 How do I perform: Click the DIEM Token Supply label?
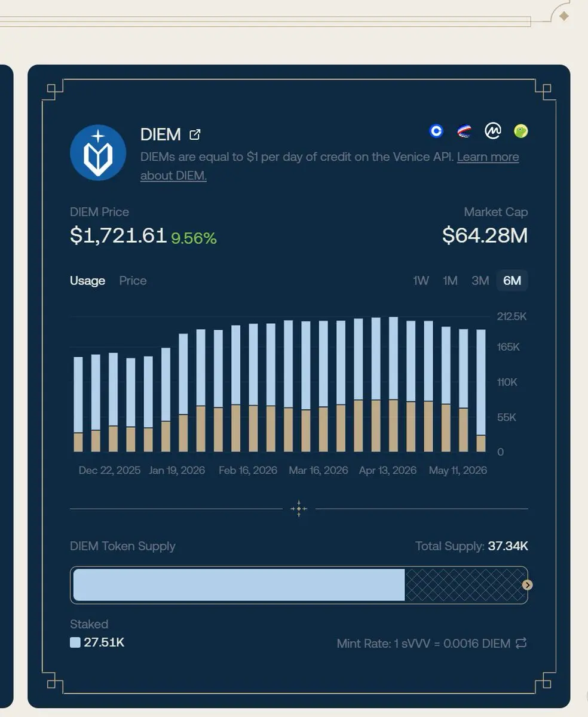pos(122,546)
